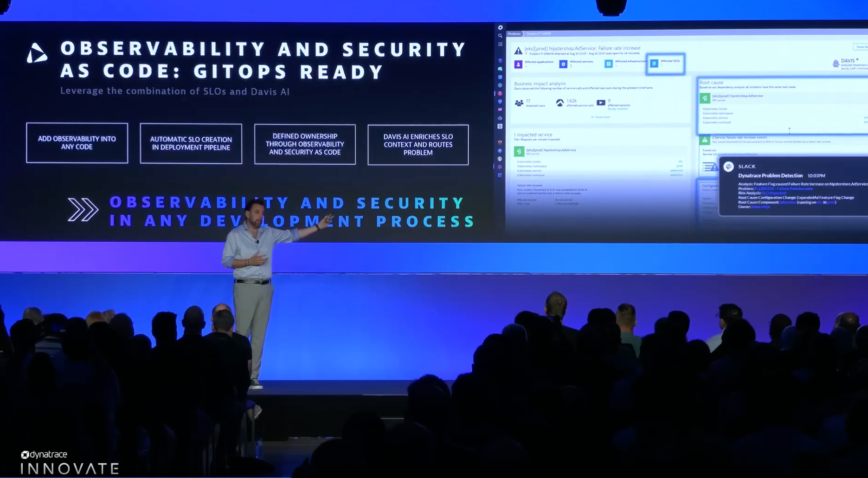Click the highlighted Affected SLOs tile icon
The image size is (868, 478).
pyautogui.click(x=654, y=64)
